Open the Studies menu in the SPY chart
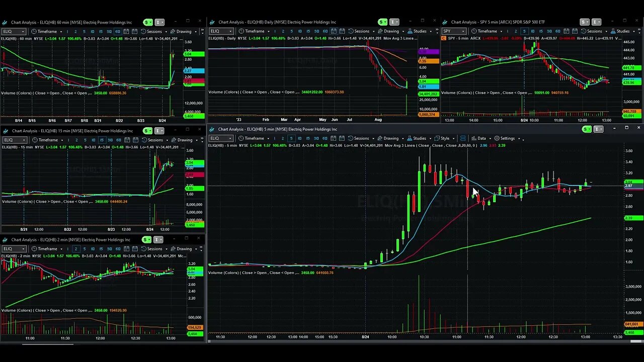The height and width of the screenshot is (362, 644). pyautogui.click(x=623, y=31)
